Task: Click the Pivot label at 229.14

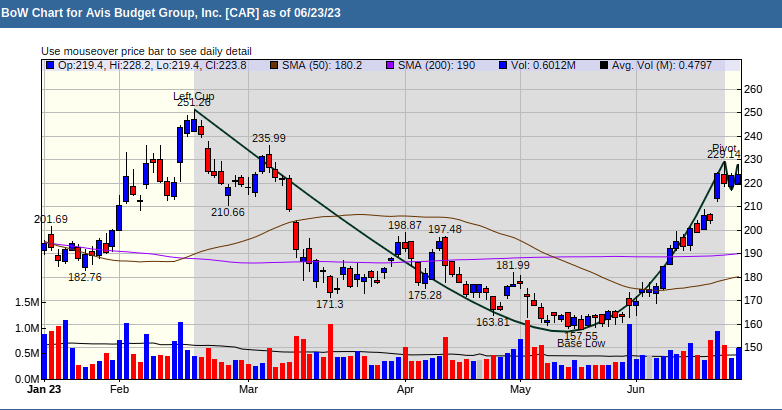Action: click(x=724, y=149)
